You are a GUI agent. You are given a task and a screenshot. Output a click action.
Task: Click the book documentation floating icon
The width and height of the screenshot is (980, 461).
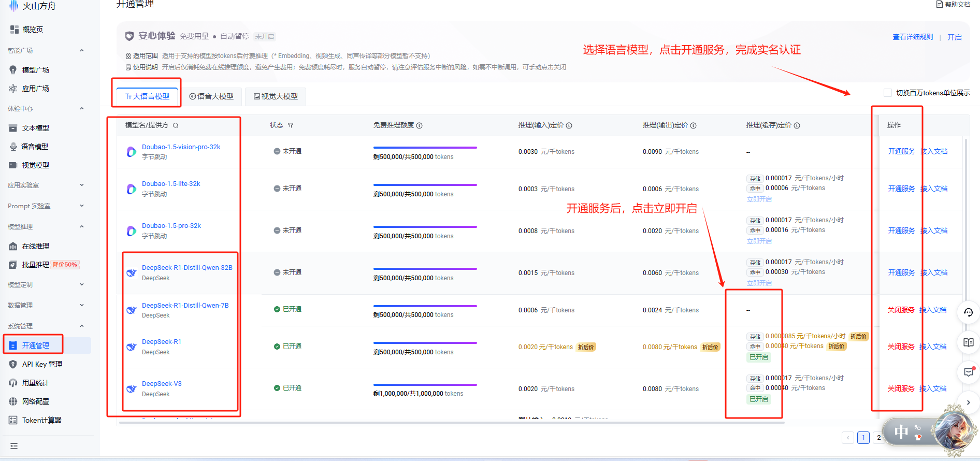coord(969,342)
